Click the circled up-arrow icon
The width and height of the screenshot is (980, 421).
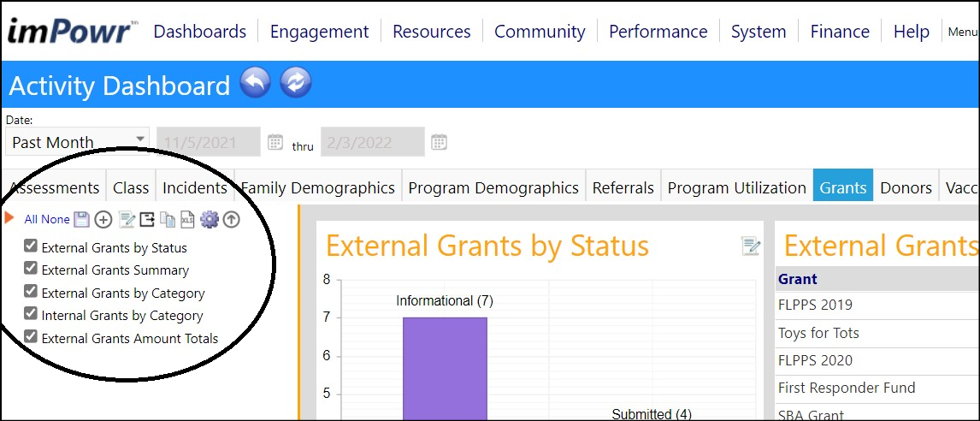coord(231,220)
